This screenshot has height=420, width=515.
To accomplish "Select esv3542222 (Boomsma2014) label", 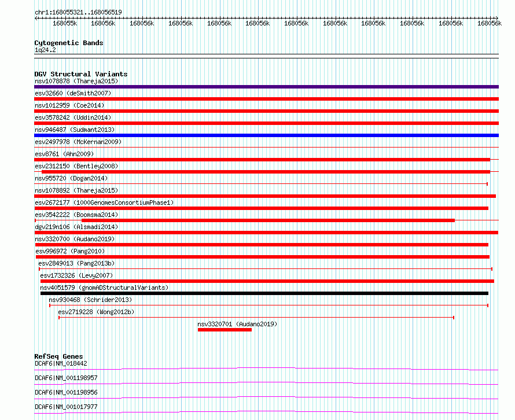I will point(76,215).
